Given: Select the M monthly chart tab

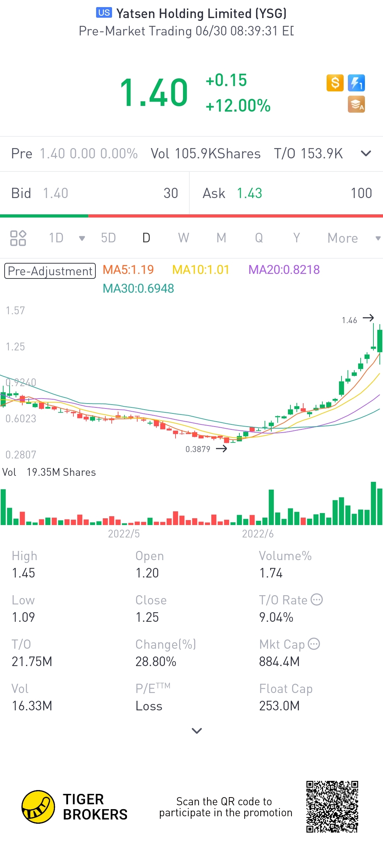Looking at the screenshot, I should (221, 238).
